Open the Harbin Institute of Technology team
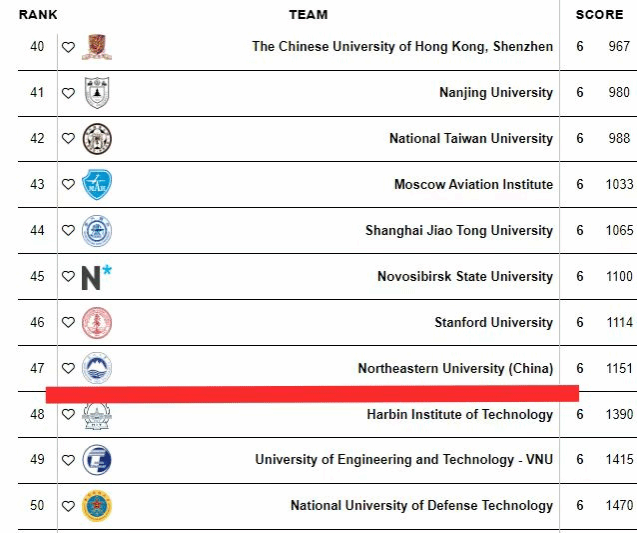Screen dimensions: 638x533 (459, 415)
